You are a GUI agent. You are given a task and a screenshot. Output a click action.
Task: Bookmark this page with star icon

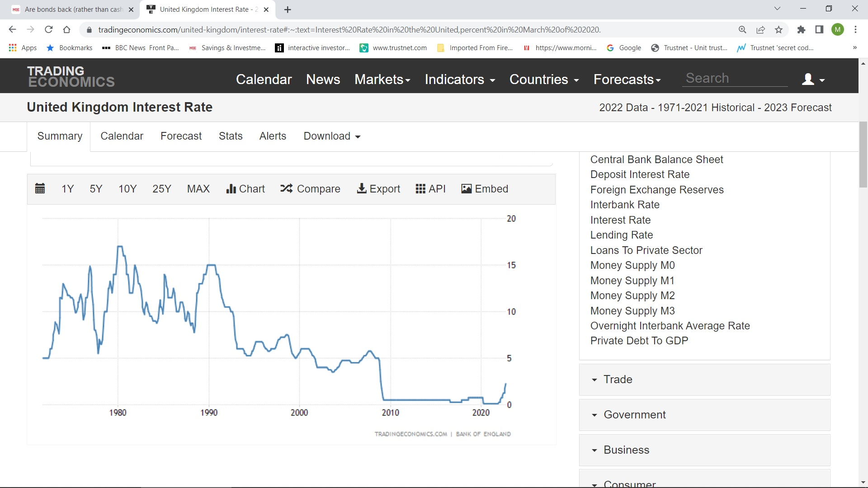point(778,30)
